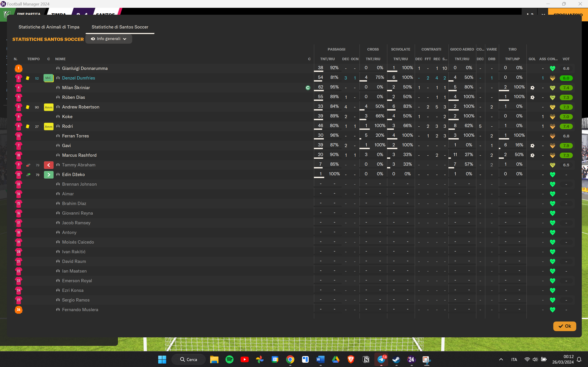Select the Sergio Ramos row name

coord(76,300)
